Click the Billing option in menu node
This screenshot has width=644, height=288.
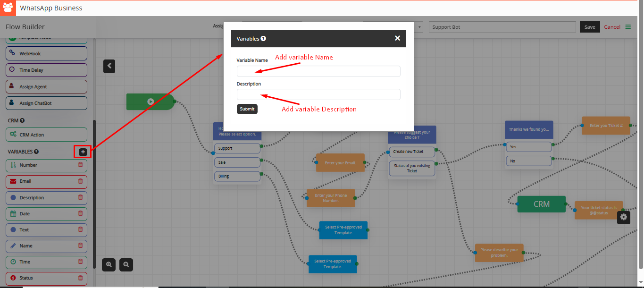pyautogui.click(x=237, y=176)
